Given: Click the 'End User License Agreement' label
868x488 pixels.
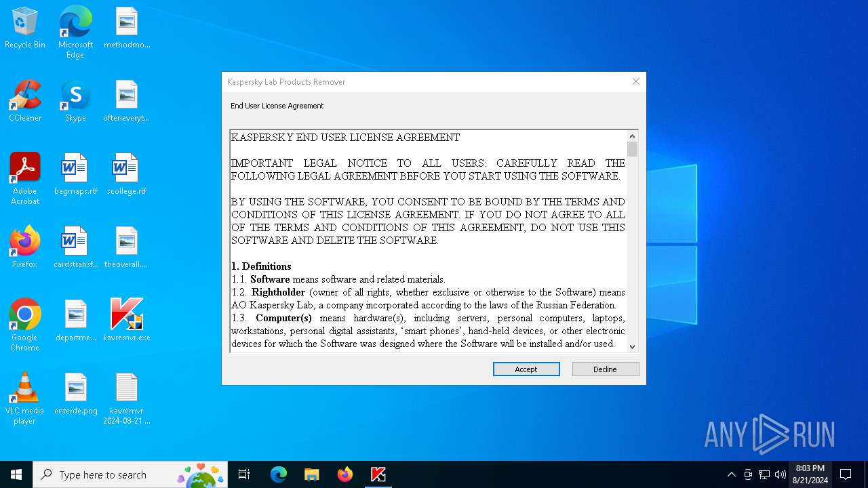Looking at the screenshot, I should (277, 106).
